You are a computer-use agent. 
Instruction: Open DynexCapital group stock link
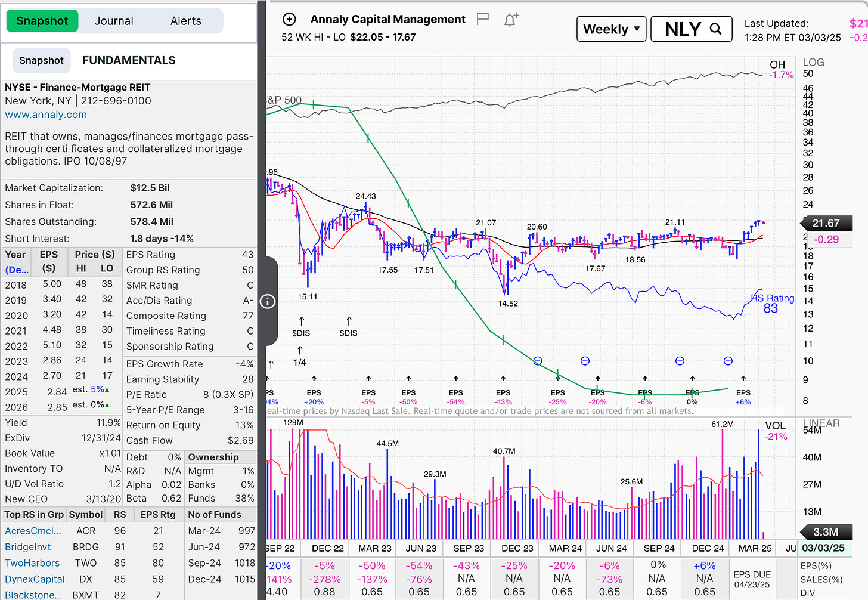click(x=35, y=579)
